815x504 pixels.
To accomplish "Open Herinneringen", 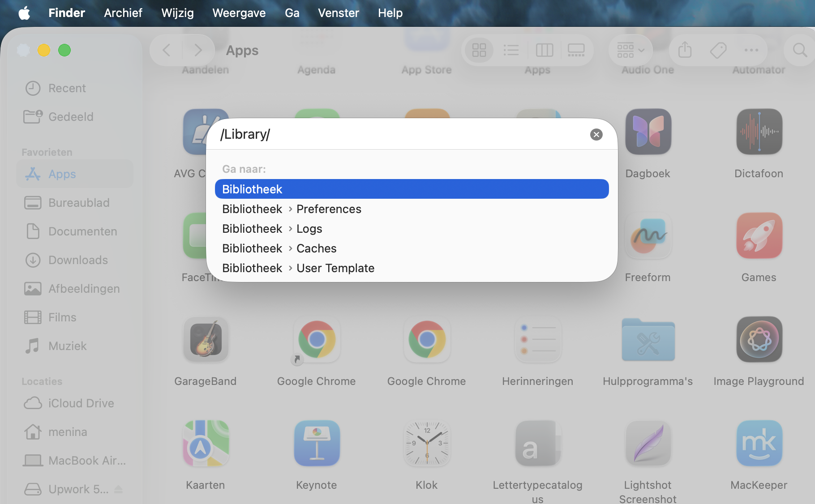I will [537, 339].
